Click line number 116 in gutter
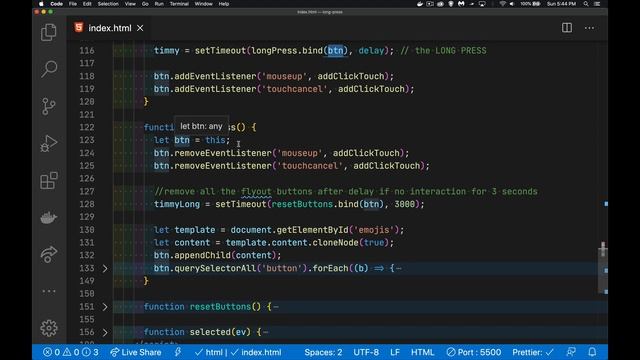 pyautogui.click(x=87, y=51)
